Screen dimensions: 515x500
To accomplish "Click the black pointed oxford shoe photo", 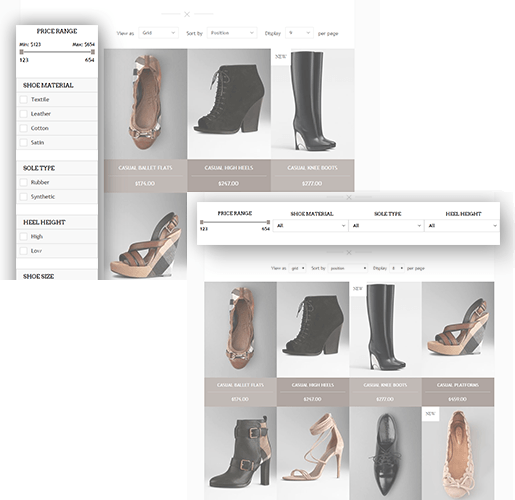I will click(x=385, y=453).
